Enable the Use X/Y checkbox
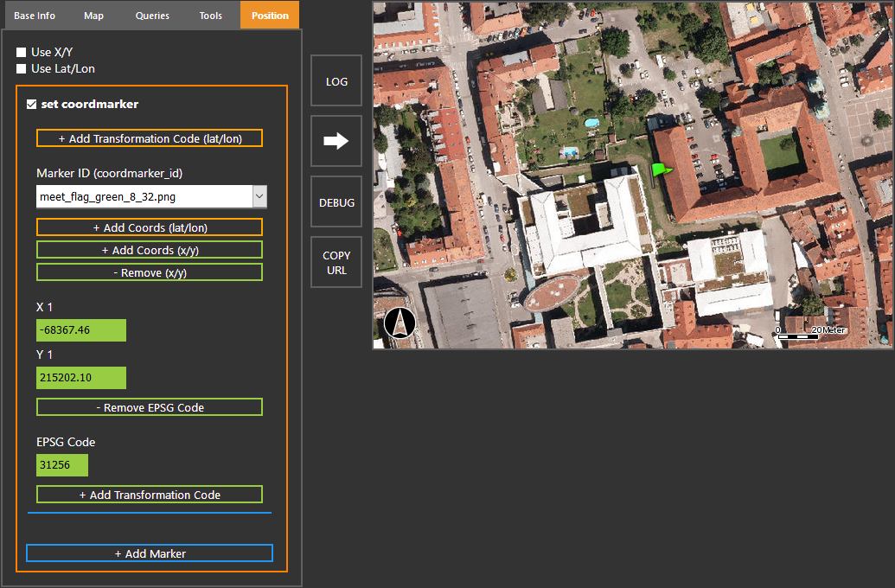This screenshot has height=588, width=895. click(20, 52)
